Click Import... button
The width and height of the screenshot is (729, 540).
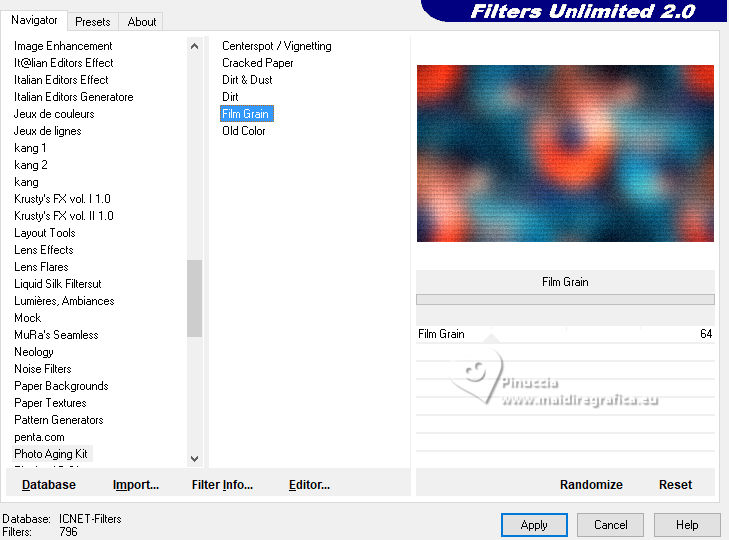136,485
